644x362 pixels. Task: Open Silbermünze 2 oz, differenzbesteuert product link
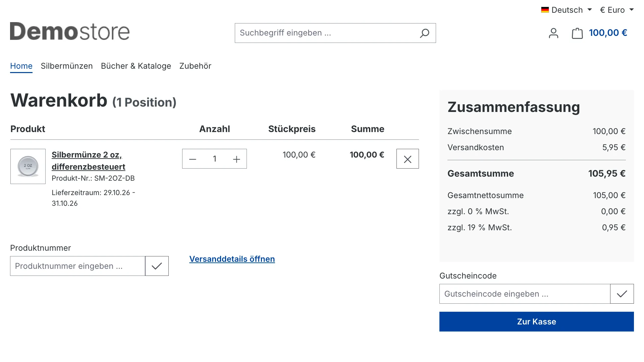(88, 161)
